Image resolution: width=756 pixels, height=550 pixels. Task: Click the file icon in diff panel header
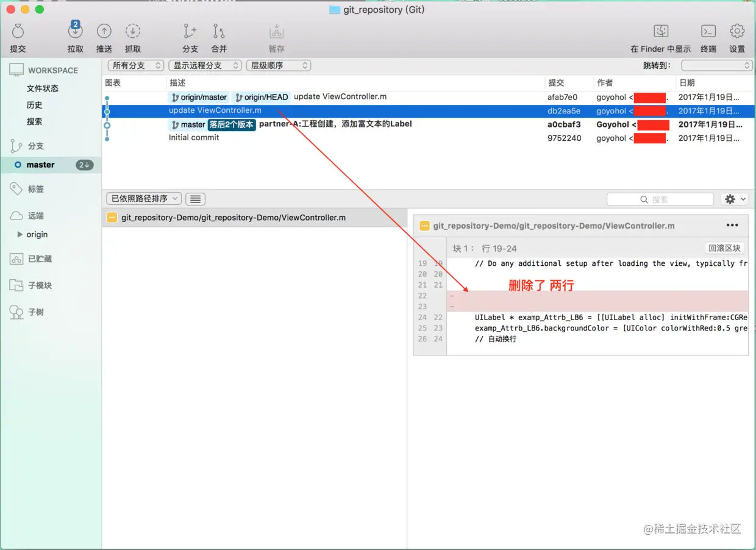pyautogui.click(x=425, y=226)
